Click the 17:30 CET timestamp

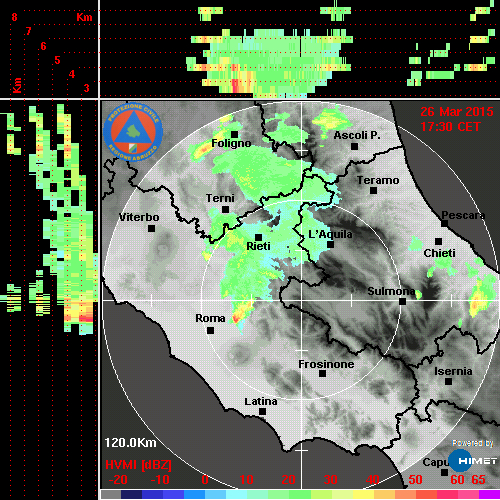450,127
